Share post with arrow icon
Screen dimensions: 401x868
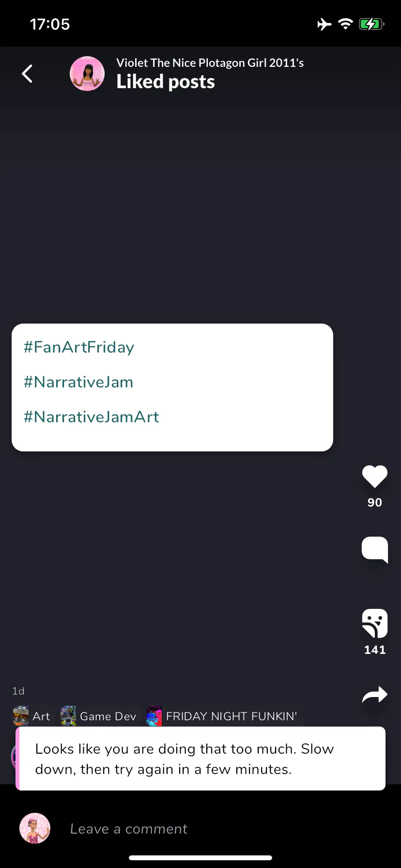coord(375,696)
